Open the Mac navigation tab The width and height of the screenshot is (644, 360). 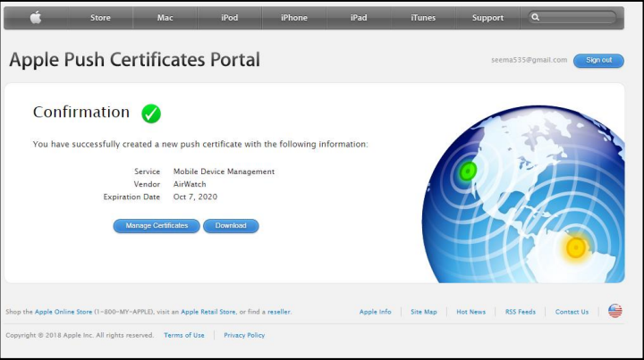point(165,18)
